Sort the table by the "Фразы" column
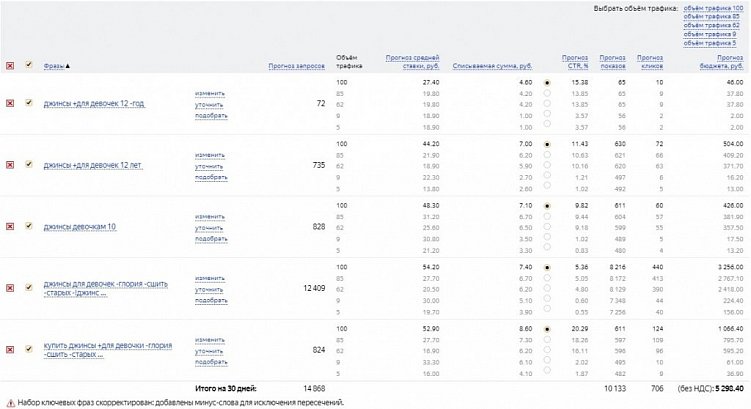This screenshot has width=751, height=409. pyautogui.click(x=56, y=66)
